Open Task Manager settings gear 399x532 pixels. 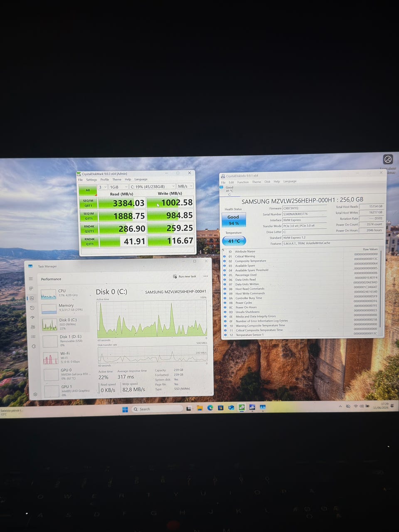coord(35,394)
